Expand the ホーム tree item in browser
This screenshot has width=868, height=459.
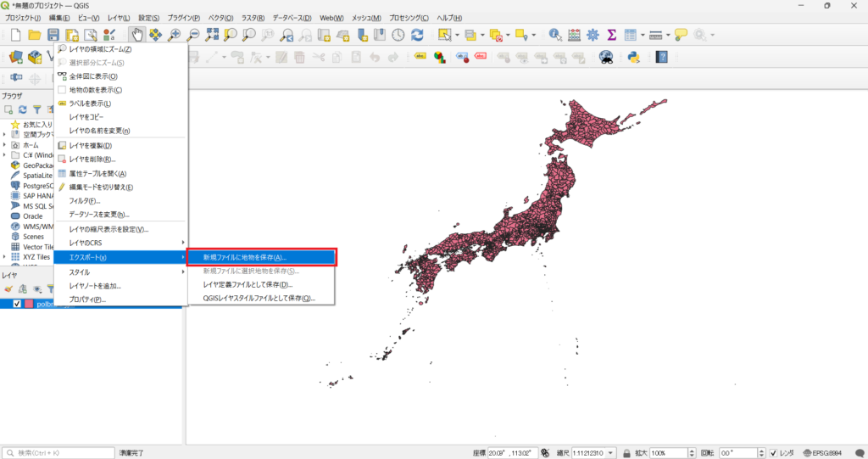coord(5,145)
